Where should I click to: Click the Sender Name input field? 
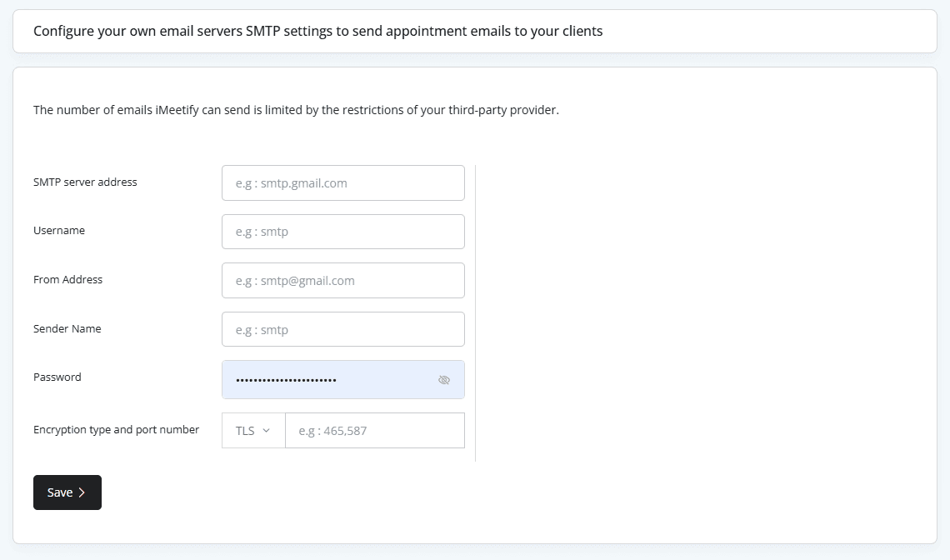click(x=342, y=329)
